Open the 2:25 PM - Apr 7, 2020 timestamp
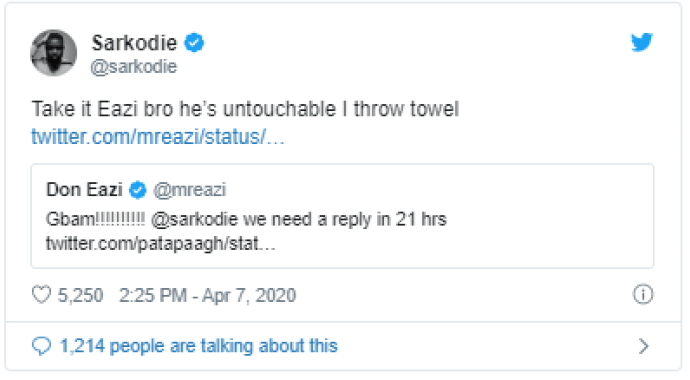The height and width of the screenshot is (380, 690). coord(207,295)
